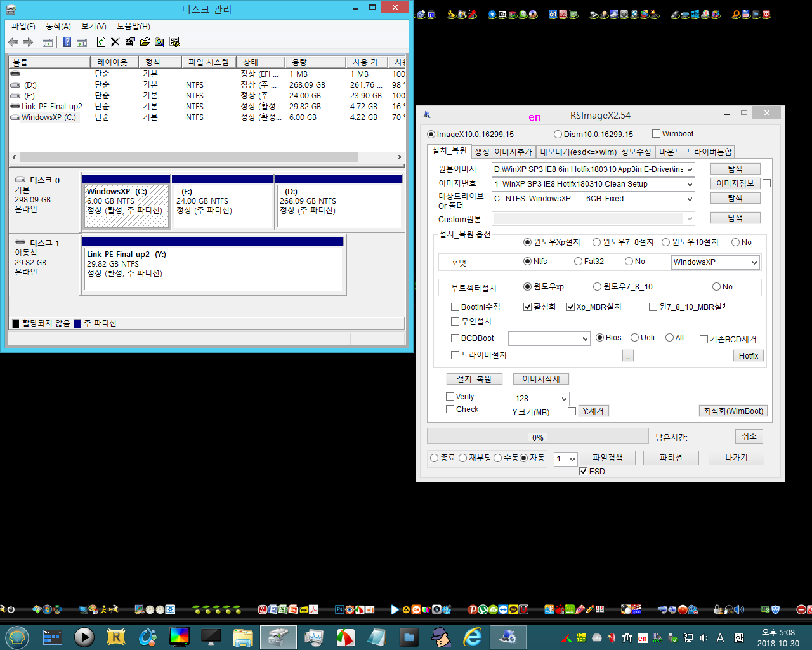
Task: Click the black X delete icon in toolbar
Action: pyautogui.click(x=115, y=42)
